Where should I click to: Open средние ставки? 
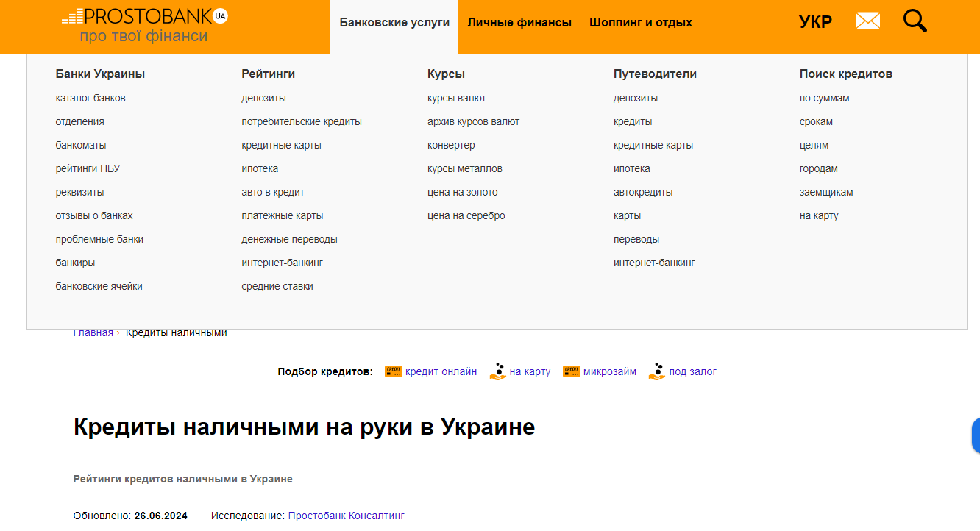277,286
